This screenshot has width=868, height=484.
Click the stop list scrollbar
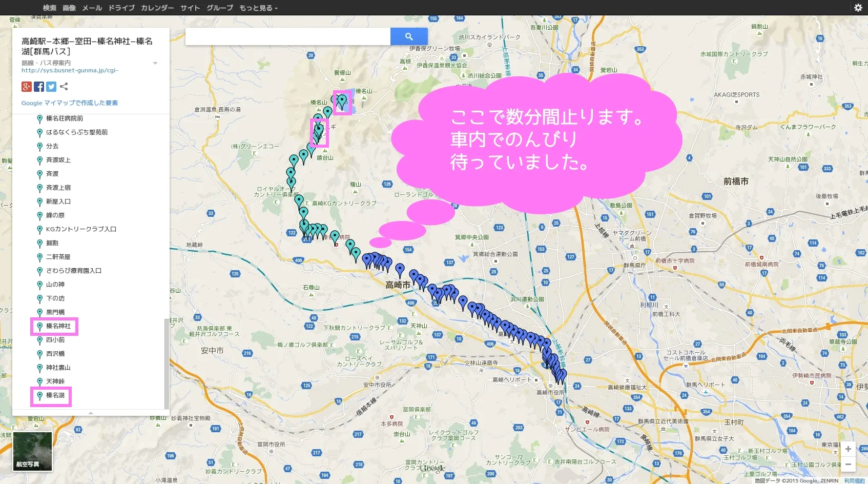click(166, 363)
